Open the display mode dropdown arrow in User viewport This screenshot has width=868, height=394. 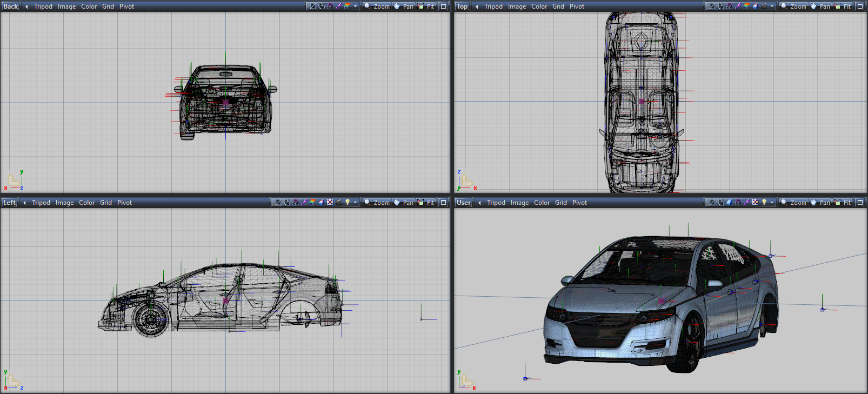772,202
